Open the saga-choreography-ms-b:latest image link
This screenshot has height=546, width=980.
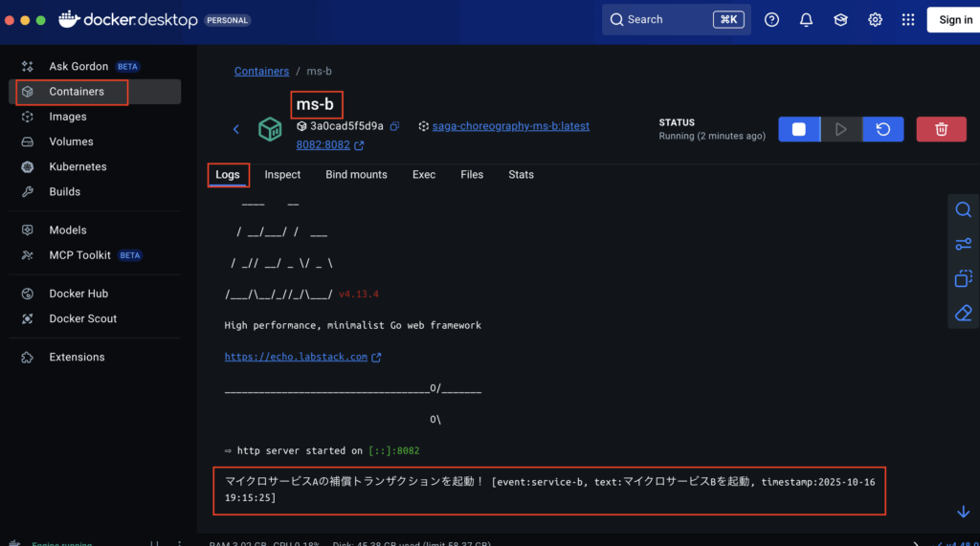click(x=510, y=126)
